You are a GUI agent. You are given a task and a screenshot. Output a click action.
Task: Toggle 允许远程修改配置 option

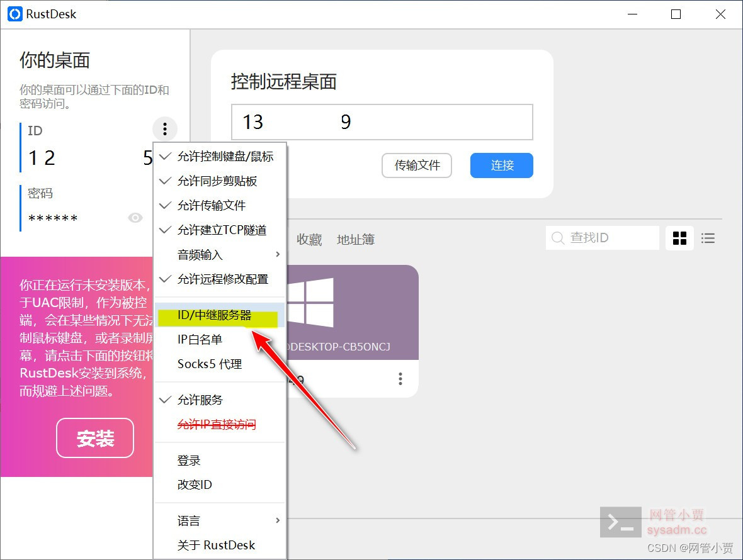pyautogui.click(x=220, y=279)
